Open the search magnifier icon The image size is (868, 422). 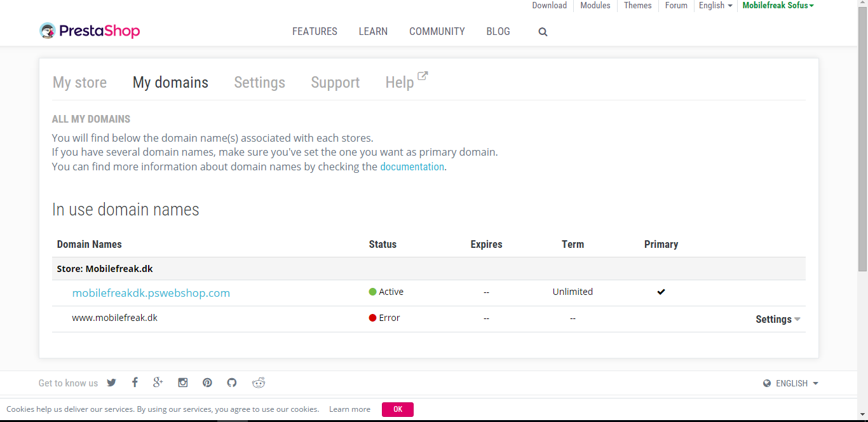pos(543,32)
